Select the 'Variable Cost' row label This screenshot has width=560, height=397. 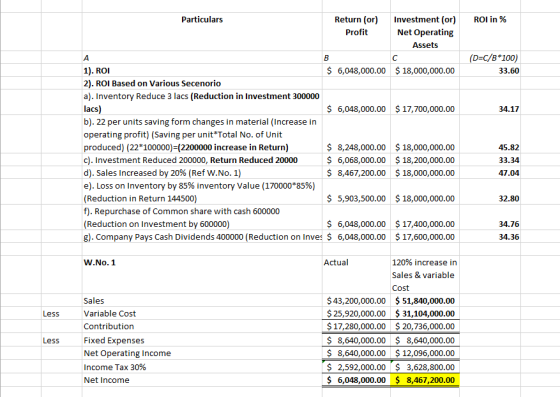(x=110, y=314)
